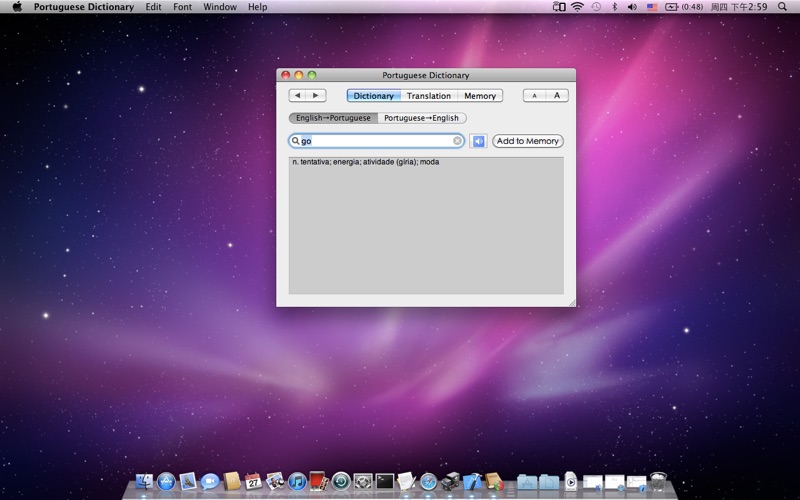Click the clock showing 2:59

click(739, 7)
